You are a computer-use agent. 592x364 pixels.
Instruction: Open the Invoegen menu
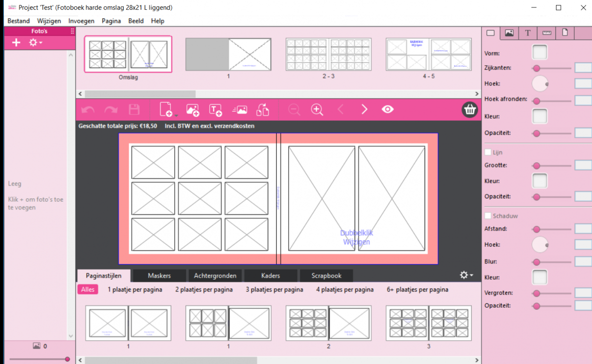pos(81,21)
